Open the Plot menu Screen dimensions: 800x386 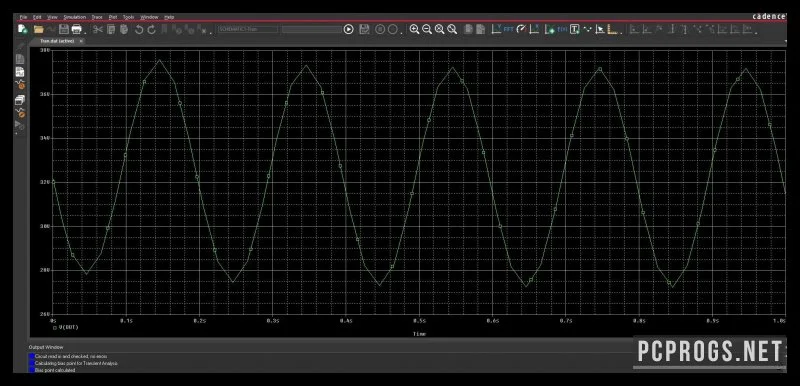113,17
